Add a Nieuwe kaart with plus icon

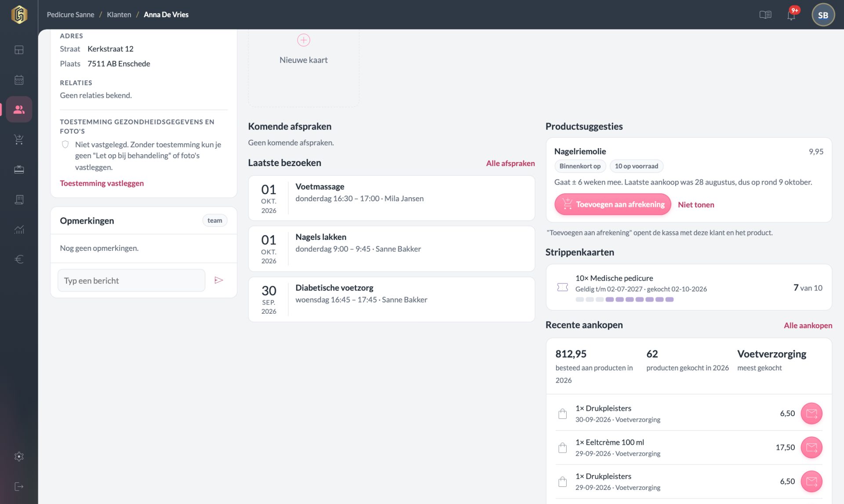click(304, 49)
